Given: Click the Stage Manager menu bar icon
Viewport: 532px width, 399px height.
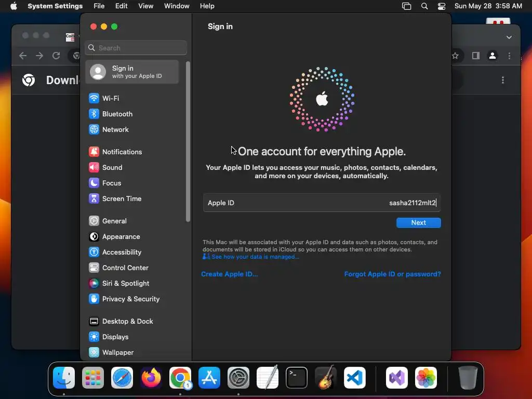Looking at the screenshot, I should (406, 6).
